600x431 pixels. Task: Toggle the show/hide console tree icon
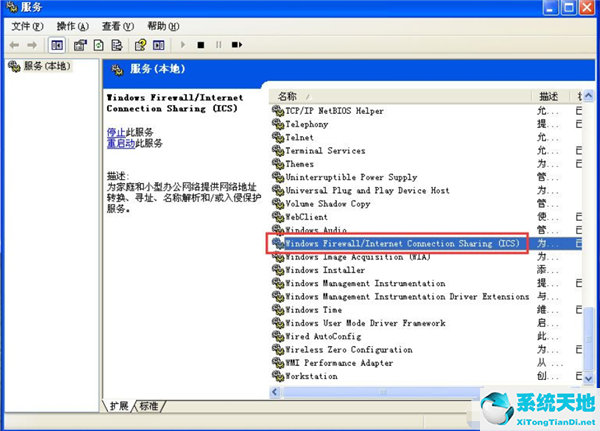pyautogui.click(x=57, y=45)
